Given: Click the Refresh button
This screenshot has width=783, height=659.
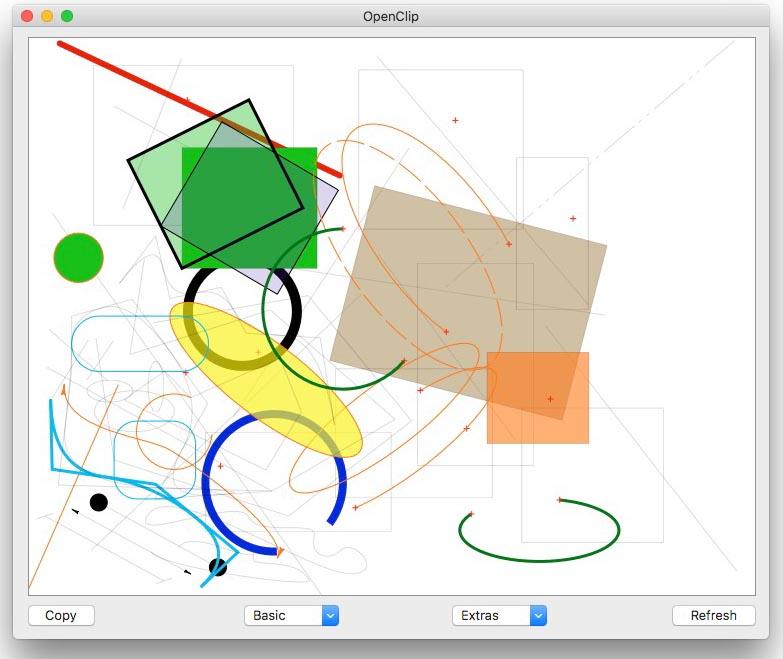Looking at the screenshot, I should point(714,616).
